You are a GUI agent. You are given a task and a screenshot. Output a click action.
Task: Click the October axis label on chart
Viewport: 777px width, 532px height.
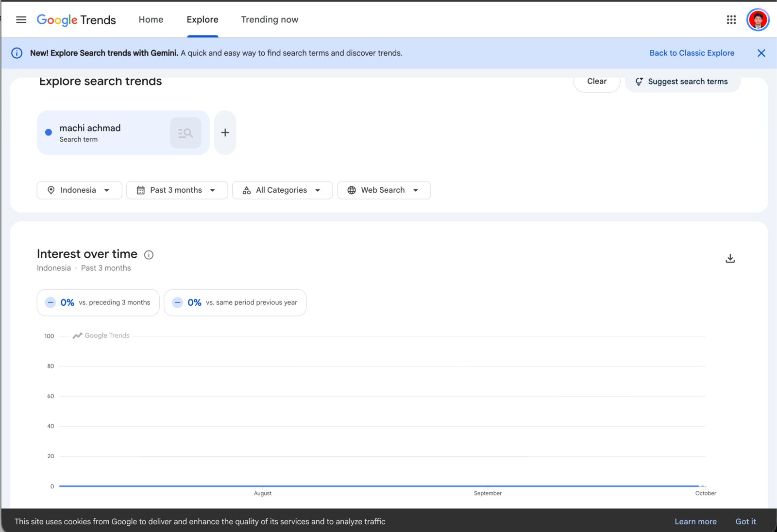pos(705,494)
